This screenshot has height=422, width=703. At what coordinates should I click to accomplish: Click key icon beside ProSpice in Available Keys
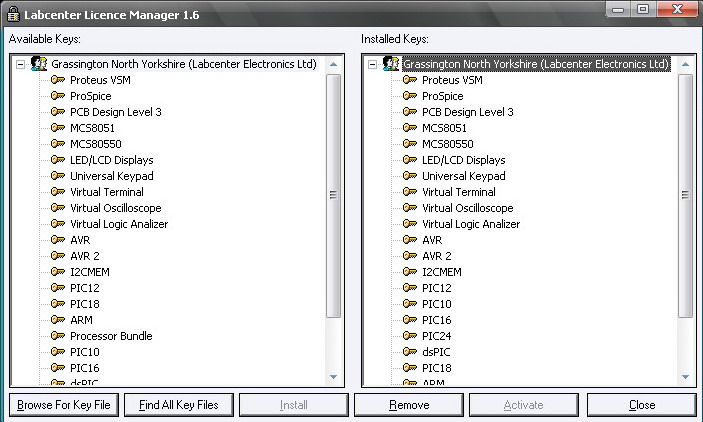58,96
